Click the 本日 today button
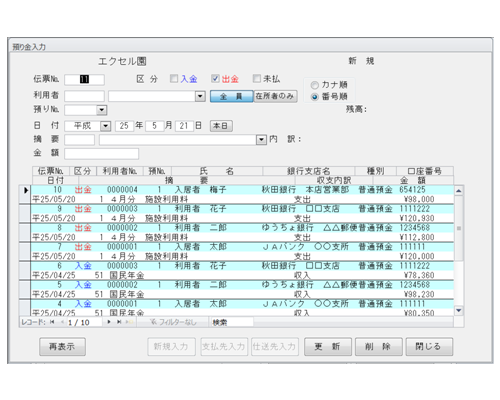Image resolution: width=500 pixels, height=400 pixels. (221, 126)
